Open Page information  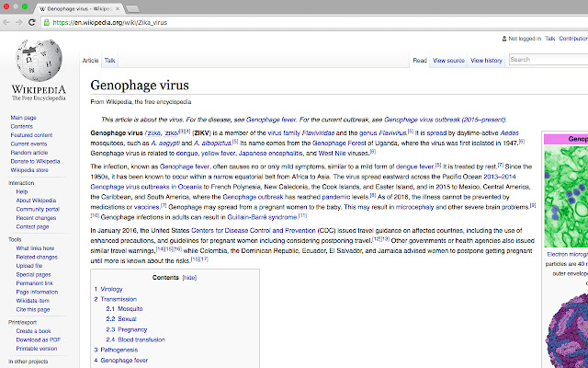[37, 292]
